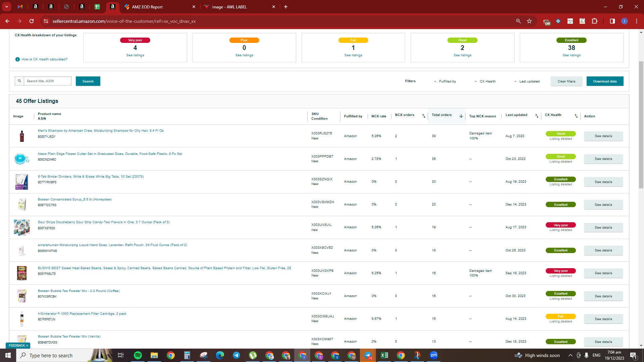Click the 8-Tab Binder Dividers product thumbnail

[x=22, y=182]
